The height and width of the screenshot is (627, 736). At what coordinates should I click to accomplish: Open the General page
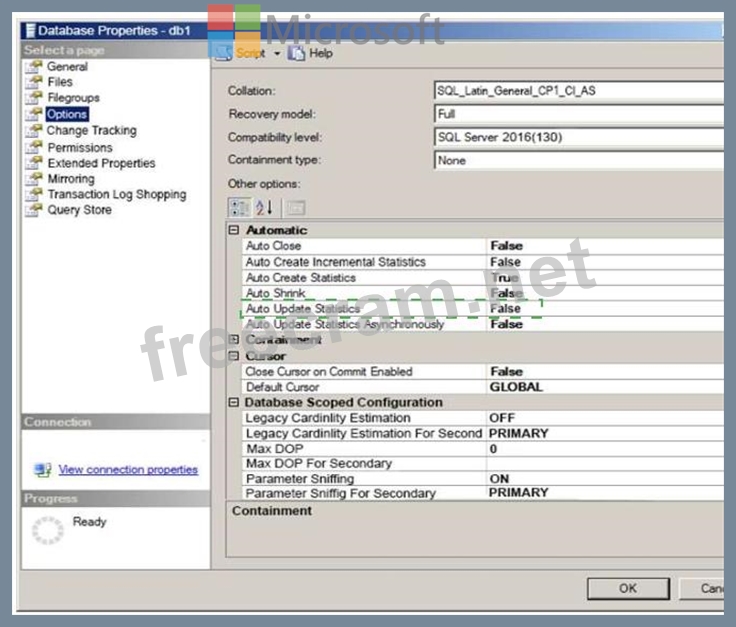coord(67,67)
